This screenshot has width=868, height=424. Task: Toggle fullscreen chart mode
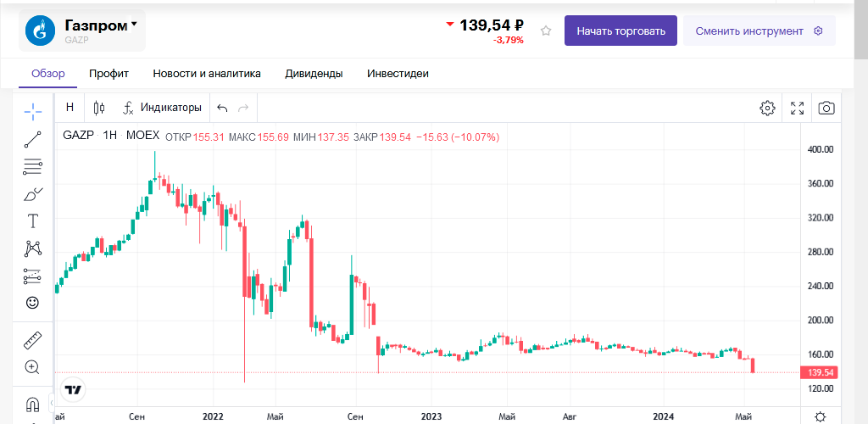(797, 108)
